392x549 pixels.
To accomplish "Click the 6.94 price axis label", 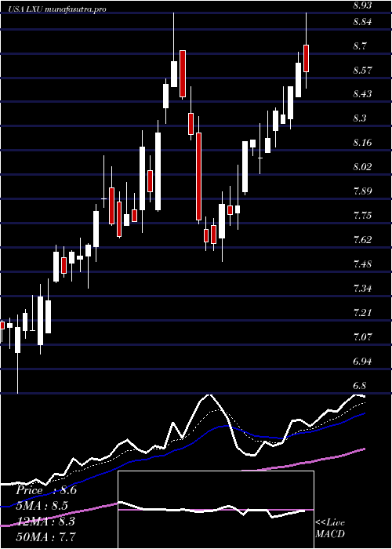I will pyautogui.click(x=362, y=362).
